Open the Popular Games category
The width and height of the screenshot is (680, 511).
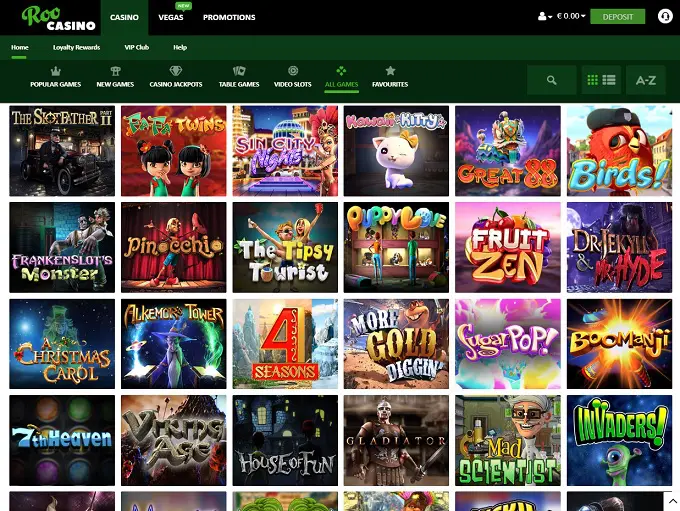click(x=55, y=78)
